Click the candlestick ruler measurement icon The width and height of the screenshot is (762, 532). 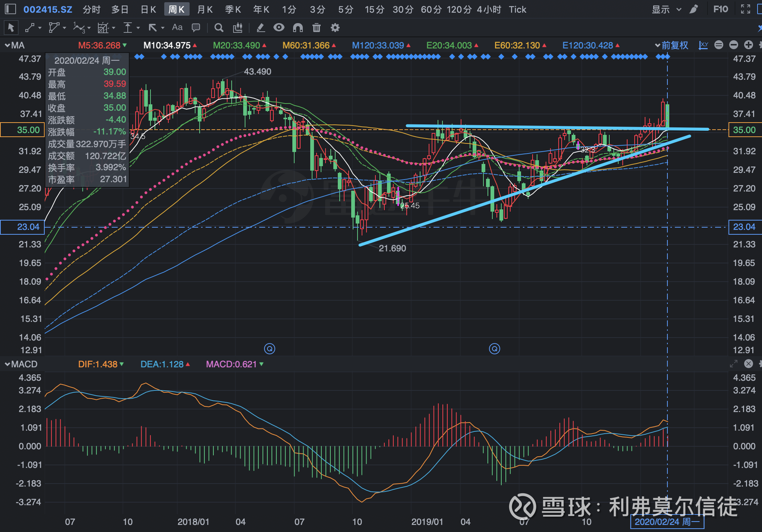238,28
